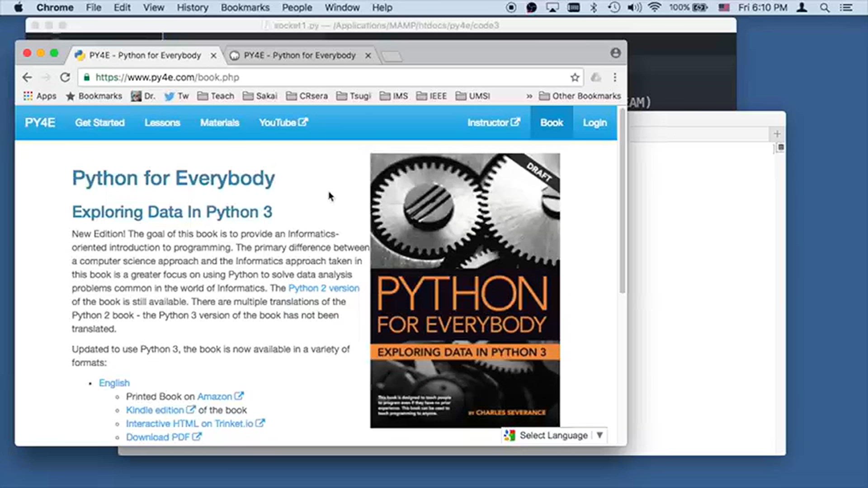The height and width of the screenshot is (488, 868).
Task: Open the Bookmarks star folder
Action: click(94, 96)
